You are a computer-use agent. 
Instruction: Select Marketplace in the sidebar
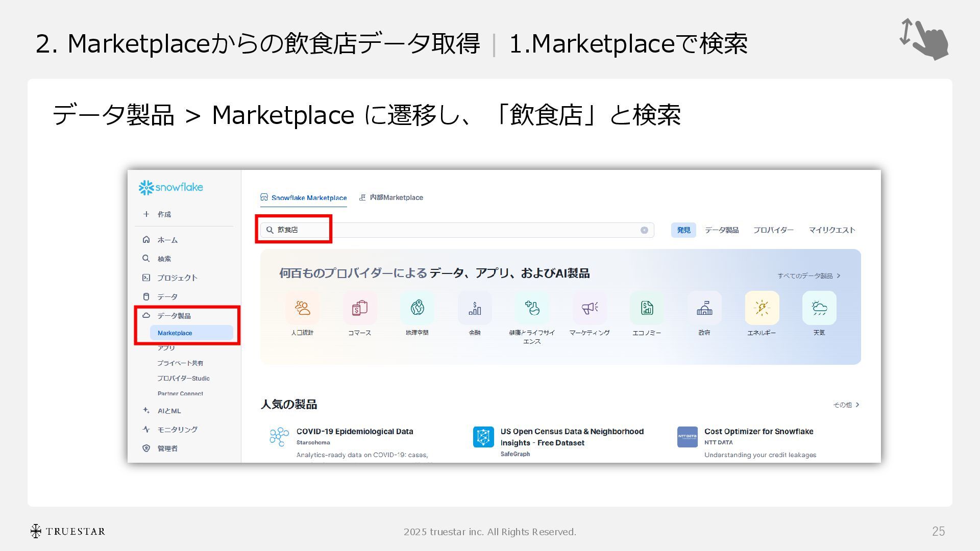point(175,333)
